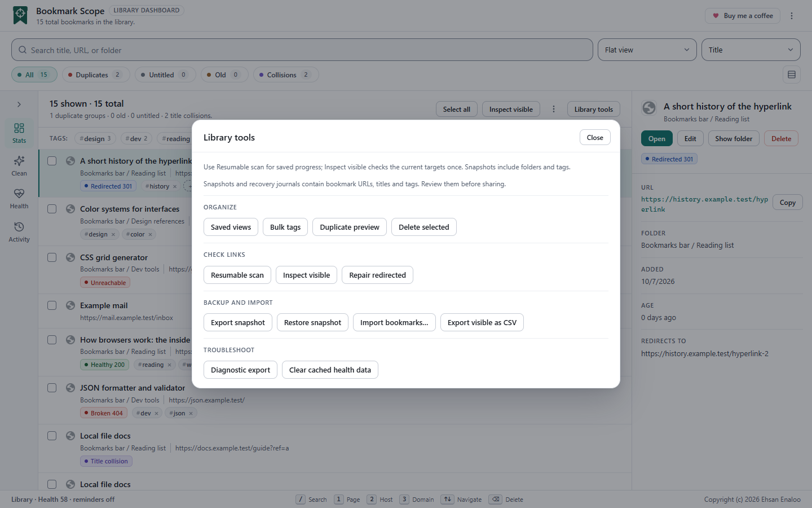Check the box for A short history of the hyperlink
This screenshot has height=508, width=812.
point(52,161)
